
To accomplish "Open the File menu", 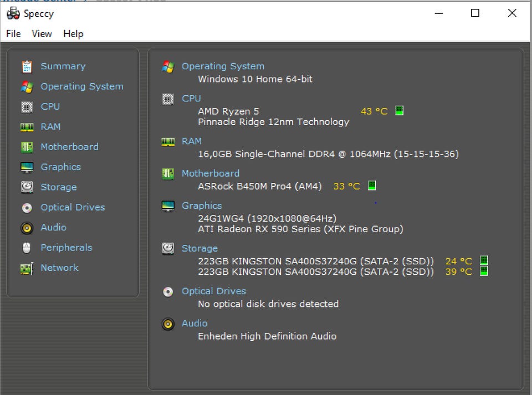I will click(13, 34).
